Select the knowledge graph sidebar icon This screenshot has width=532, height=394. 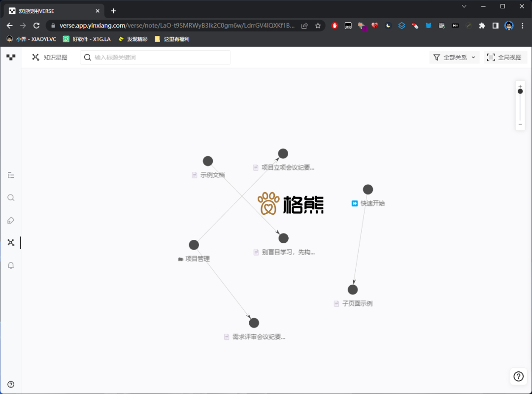click(x=11, y=243)
